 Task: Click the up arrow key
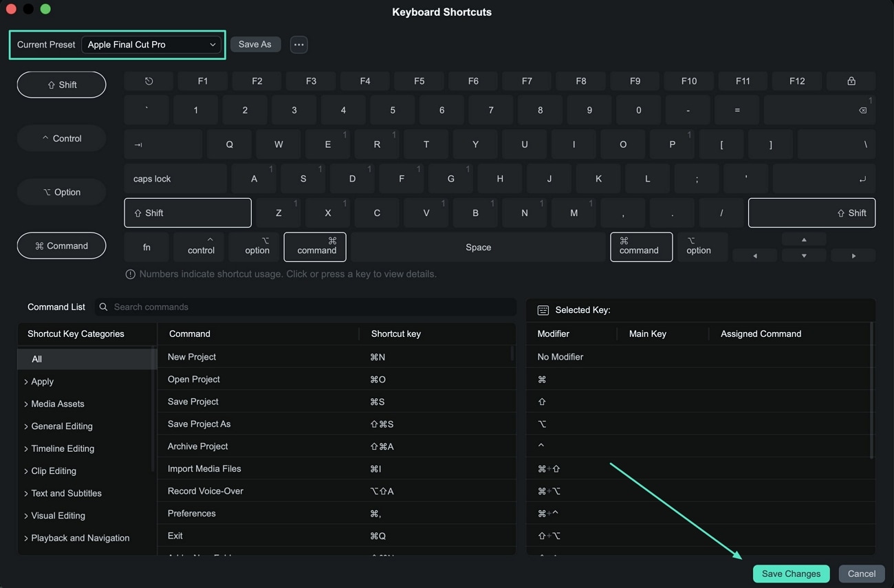[804, 240]
